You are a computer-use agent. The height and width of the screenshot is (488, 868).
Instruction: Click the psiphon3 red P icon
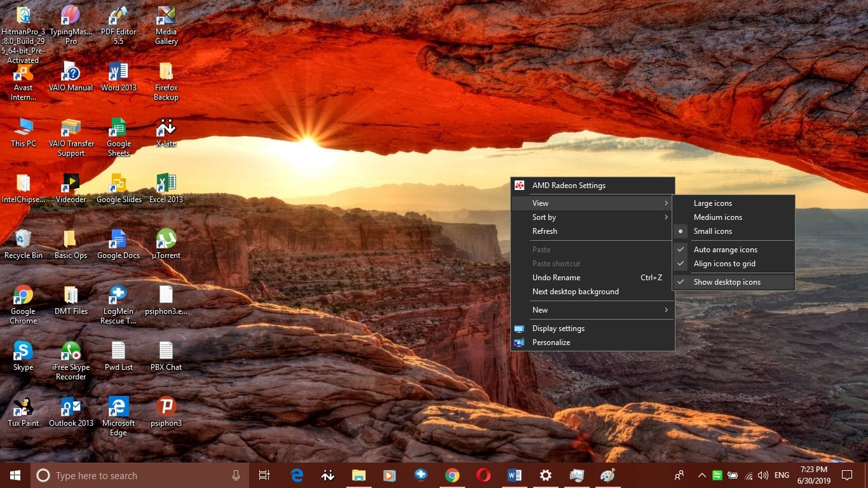point(166,407)
